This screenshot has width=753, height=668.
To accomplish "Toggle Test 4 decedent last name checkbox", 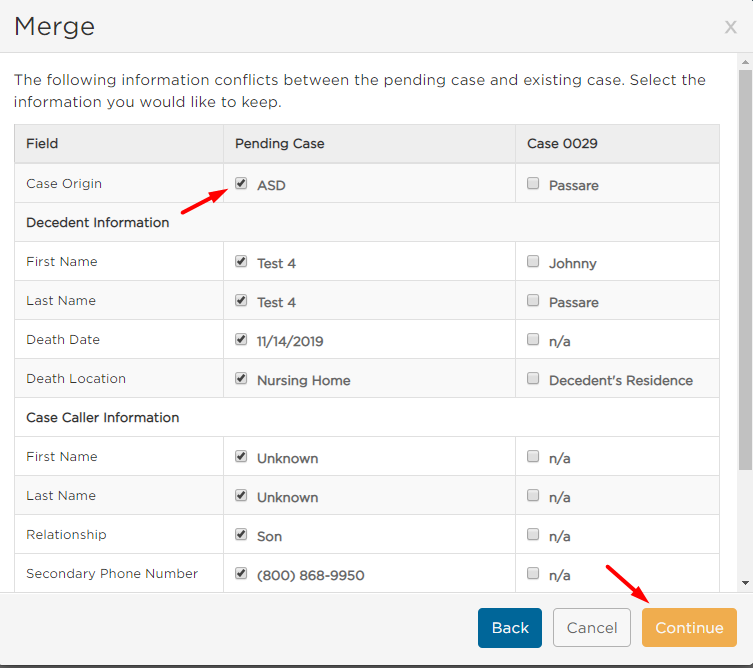I will coord(241,300).
